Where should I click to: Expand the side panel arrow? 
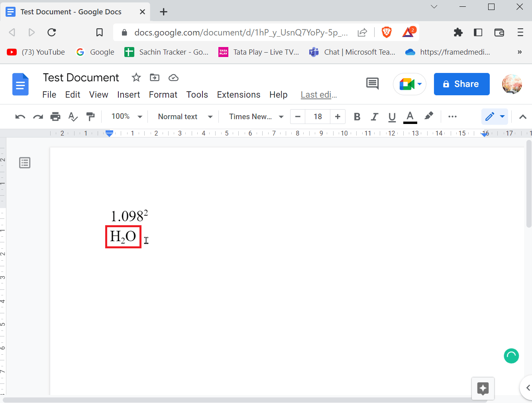click(x=528, y=387)
